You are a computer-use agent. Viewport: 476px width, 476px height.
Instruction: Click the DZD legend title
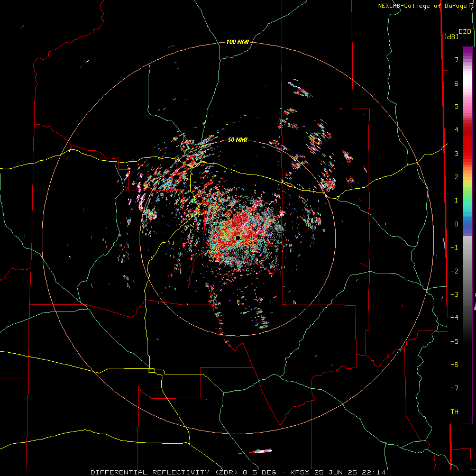(x=465, y=32)
